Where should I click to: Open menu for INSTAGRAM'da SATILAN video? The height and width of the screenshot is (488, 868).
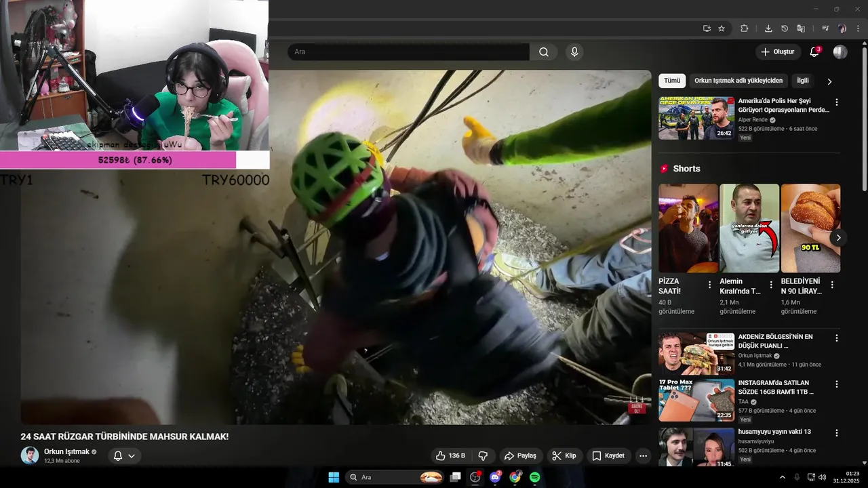[836, 384]
